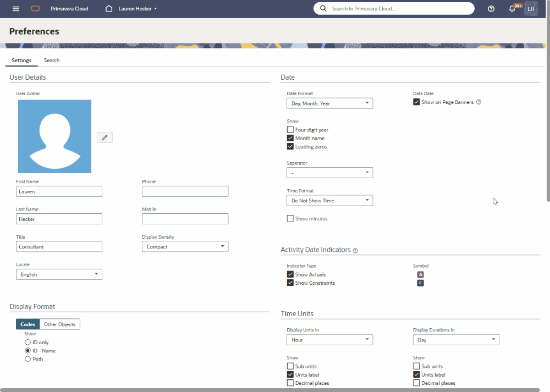
Task: Click the Last Name input field
Action: pos(59,219)
